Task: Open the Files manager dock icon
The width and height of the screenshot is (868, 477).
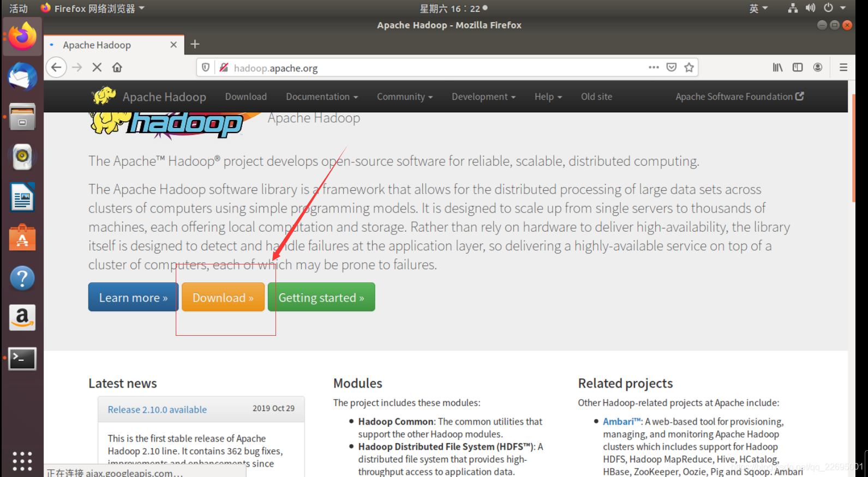Action: coord(22,117)
